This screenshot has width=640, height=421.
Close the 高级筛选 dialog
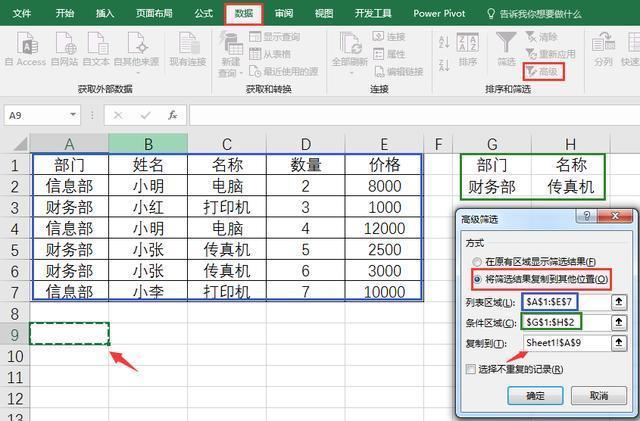[616, 216]
